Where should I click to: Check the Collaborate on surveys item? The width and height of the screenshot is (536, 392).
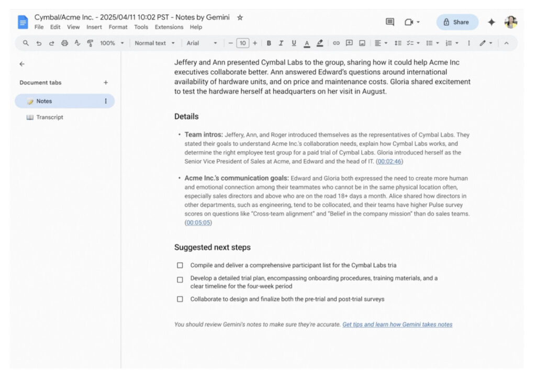[180, 299]
